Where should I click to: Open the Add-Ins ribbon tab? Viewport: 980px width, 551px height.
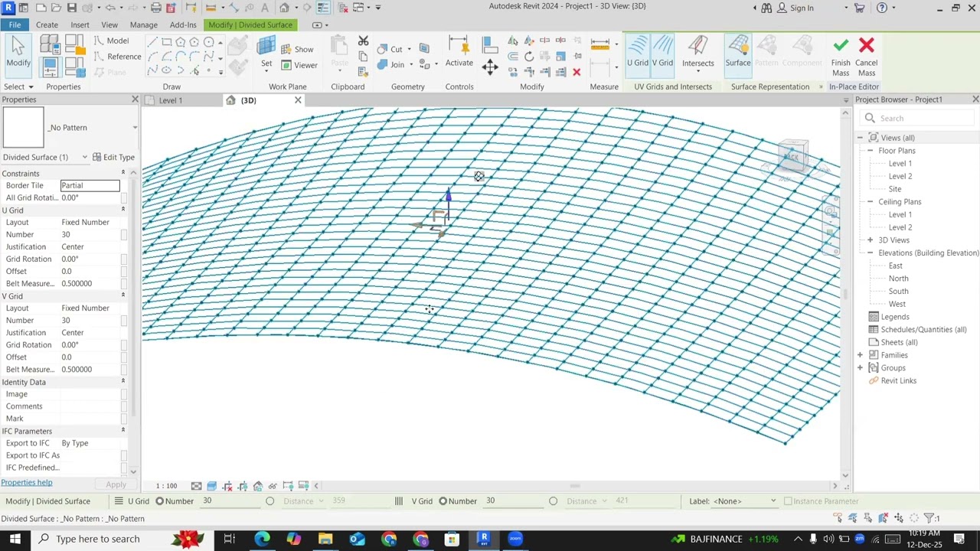(183, 24)
